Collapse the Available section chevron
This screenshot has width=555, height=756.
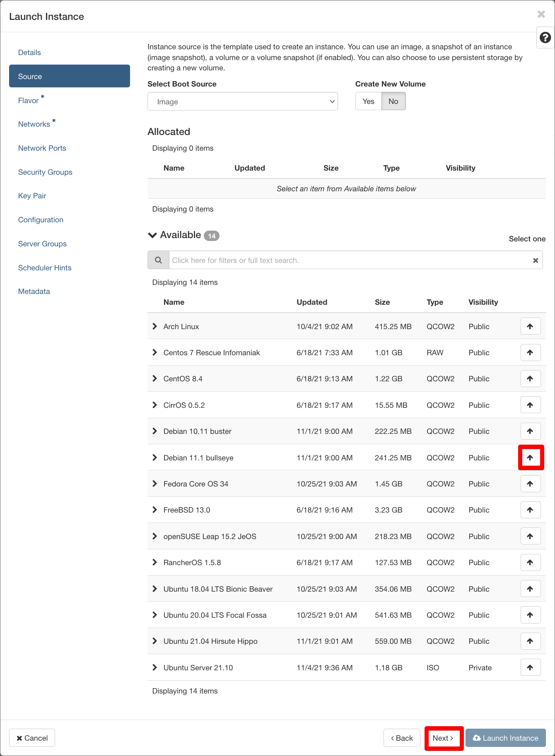coord(152,235)
